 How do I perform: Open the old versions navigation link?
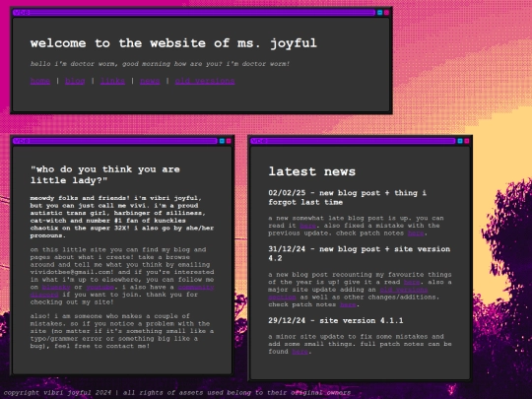tap(205, 81)
